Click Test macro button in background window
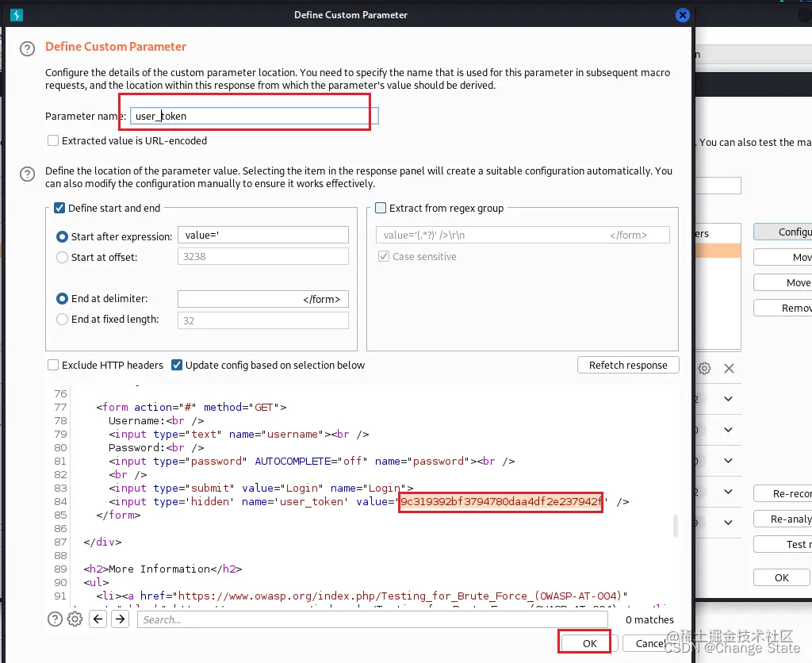The height and width of the screenshot is (663, 812). pos(783,544)
